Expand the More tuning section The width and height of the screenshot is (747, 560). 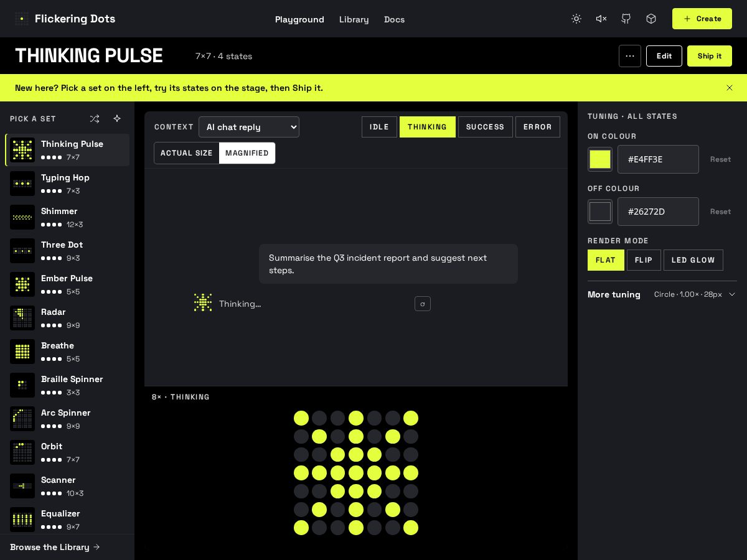(x=662, y=294)
